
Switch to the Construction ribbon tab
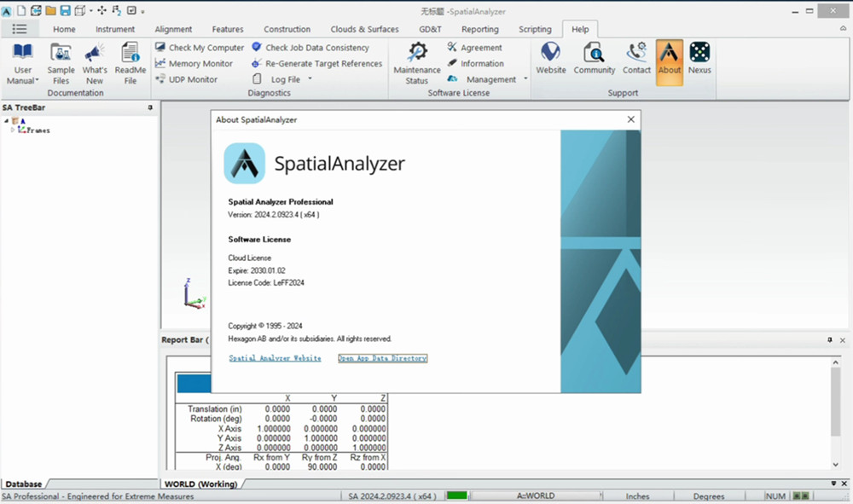287,29
